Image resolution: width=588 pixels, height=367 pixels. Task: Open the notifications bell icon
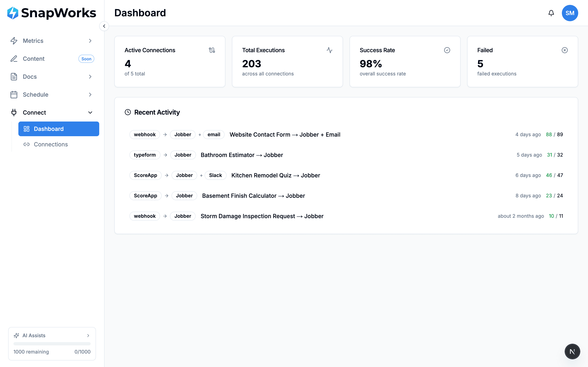[551, 13]
